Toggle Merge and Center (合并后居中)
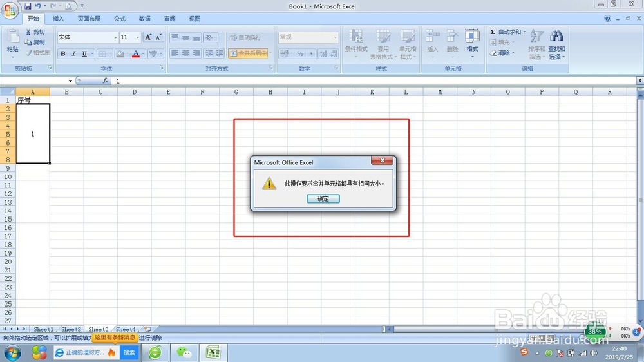This screenshot has height=362, width=644. 248,53
